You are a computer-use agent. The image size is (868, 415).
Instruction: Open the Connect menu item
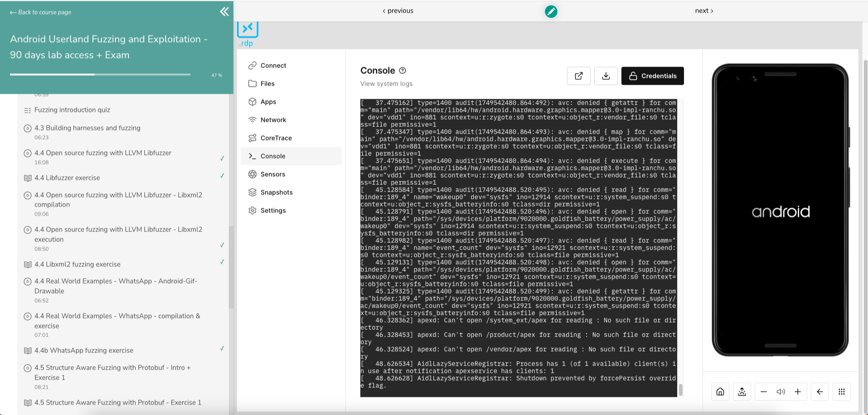coord(291,66)
